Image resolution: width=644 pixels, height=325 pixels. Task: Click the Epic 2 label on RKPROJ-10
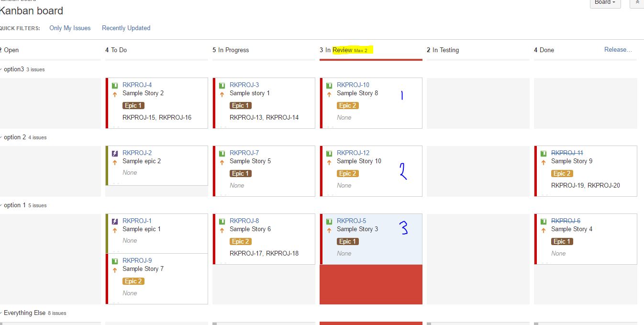point(348,106)
